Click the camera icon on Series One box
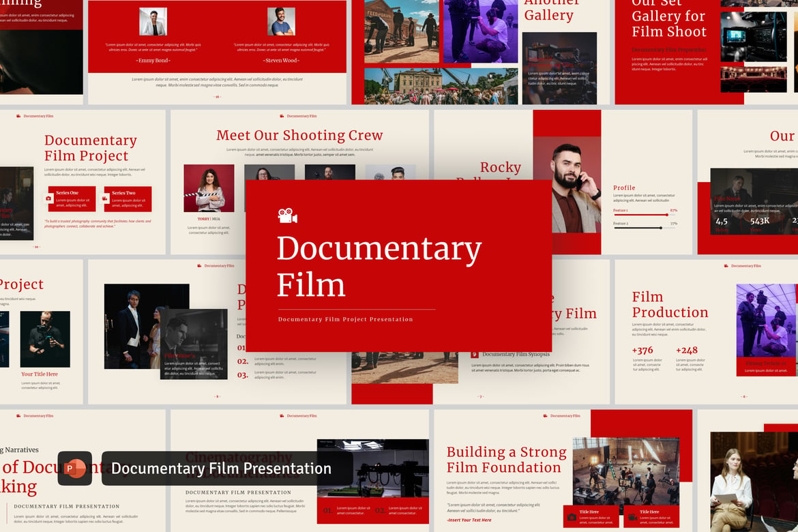Viewport: 798px width, 532px height. click(x=49, y=198)
